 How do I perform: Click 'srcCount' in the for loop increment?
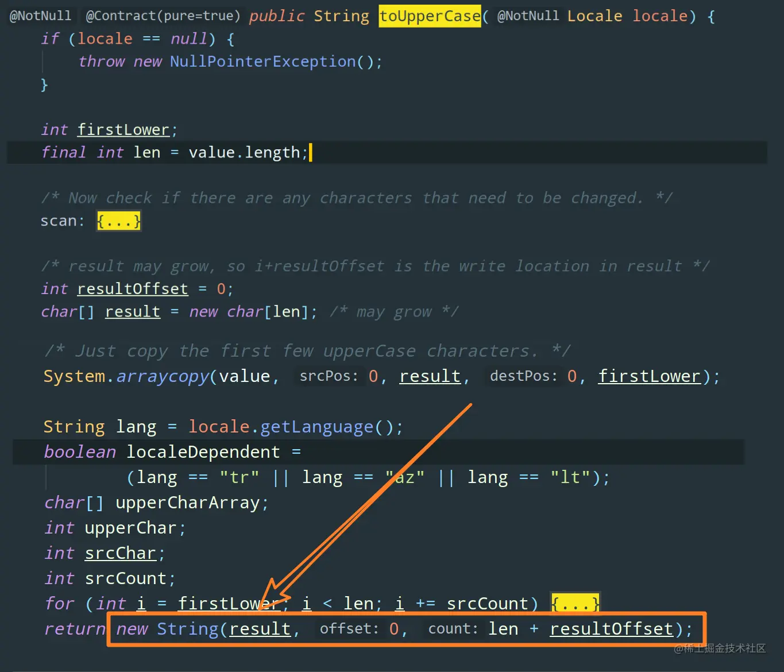coord(488,604)
